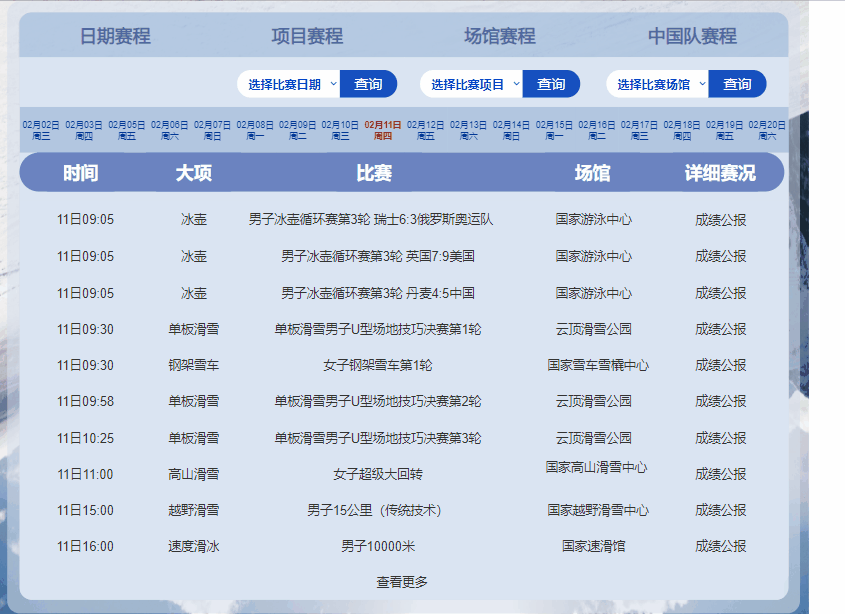Select date 02月02日 周三
Viewport: 845px width, 614px height.
pyautogui.click(x=41, y=130)
